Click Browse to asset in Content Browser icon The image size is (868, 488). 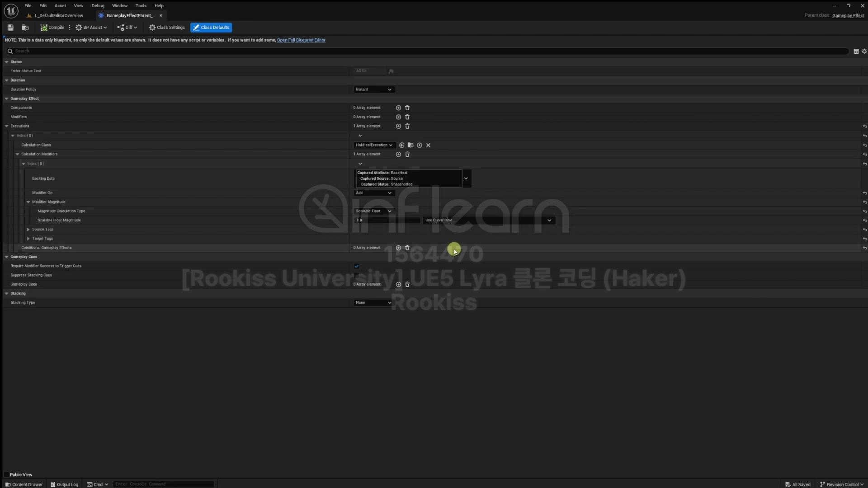(x=25, y=28)
